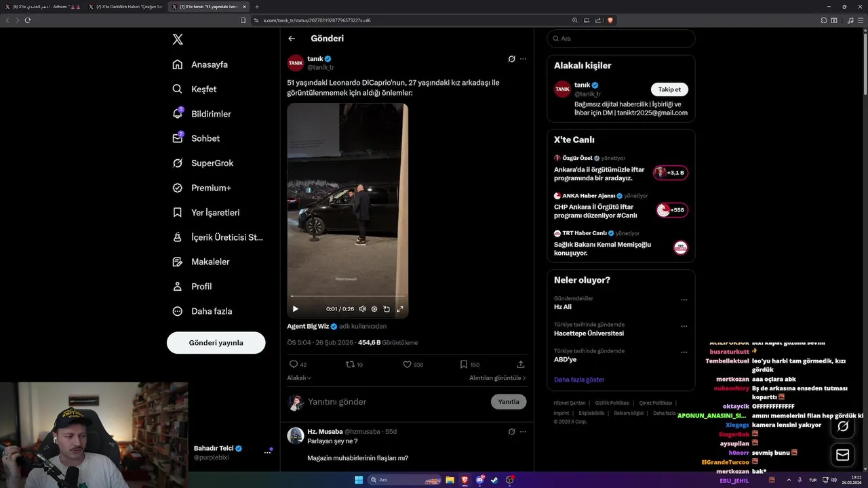This screenshot has width=868, height=488.
Task: Repost icon with 10 reposts
Action: [350, 364]
